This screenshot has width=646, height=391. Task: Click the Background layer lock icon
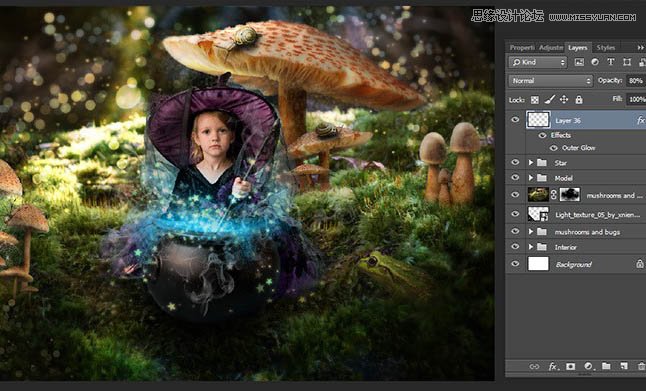[639, 264]
